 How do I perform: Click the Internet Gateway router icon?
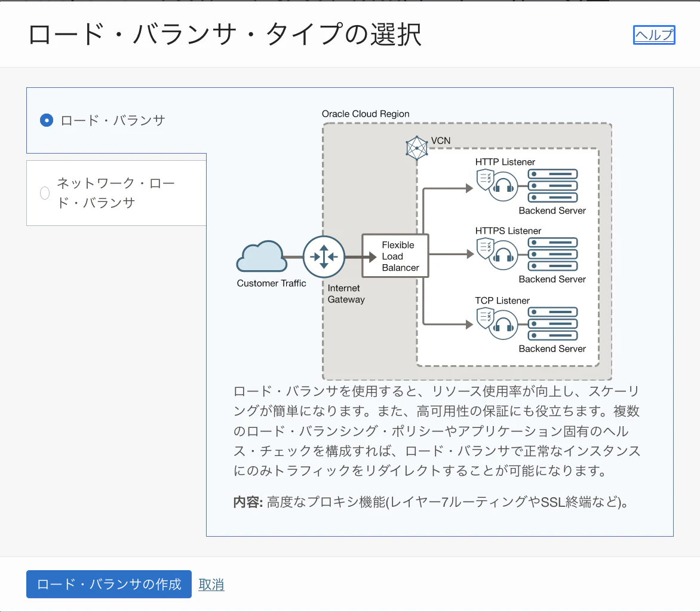pos(324,257)
